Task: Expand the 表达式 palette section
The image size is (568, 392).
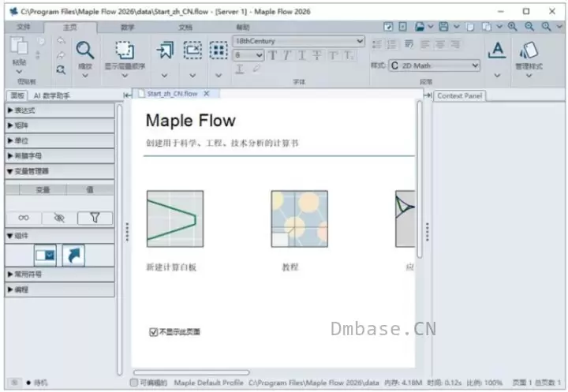Action: tap(60, 110)
